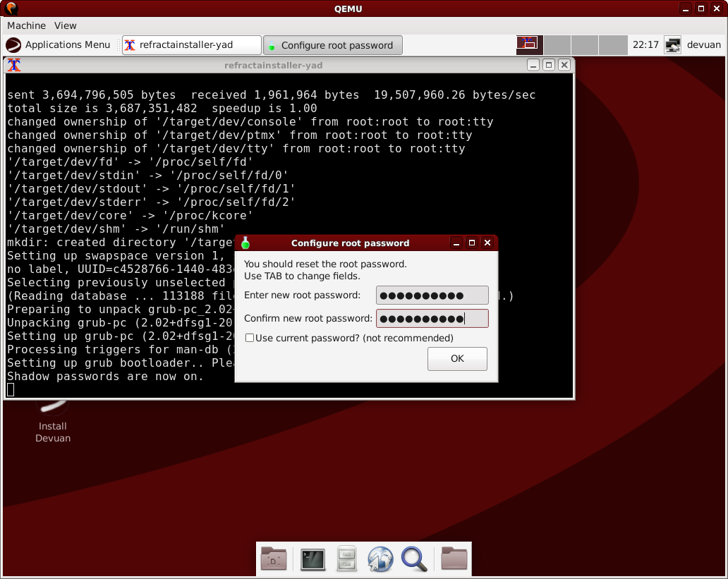This screenshot has width=728, height=579.
Task: Launch the file manager cabinet icon
Action: [346, 559]
